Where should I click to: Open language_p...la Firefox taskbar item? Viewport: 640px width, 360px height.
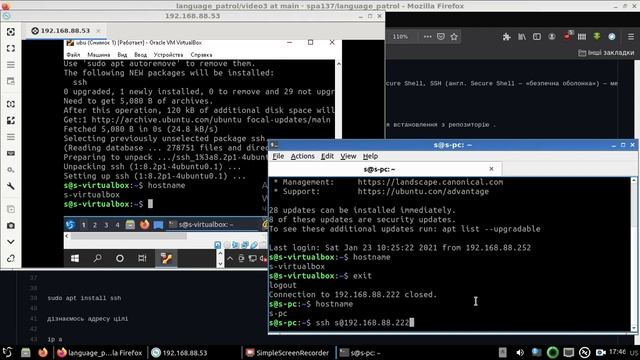click(100, 353)
